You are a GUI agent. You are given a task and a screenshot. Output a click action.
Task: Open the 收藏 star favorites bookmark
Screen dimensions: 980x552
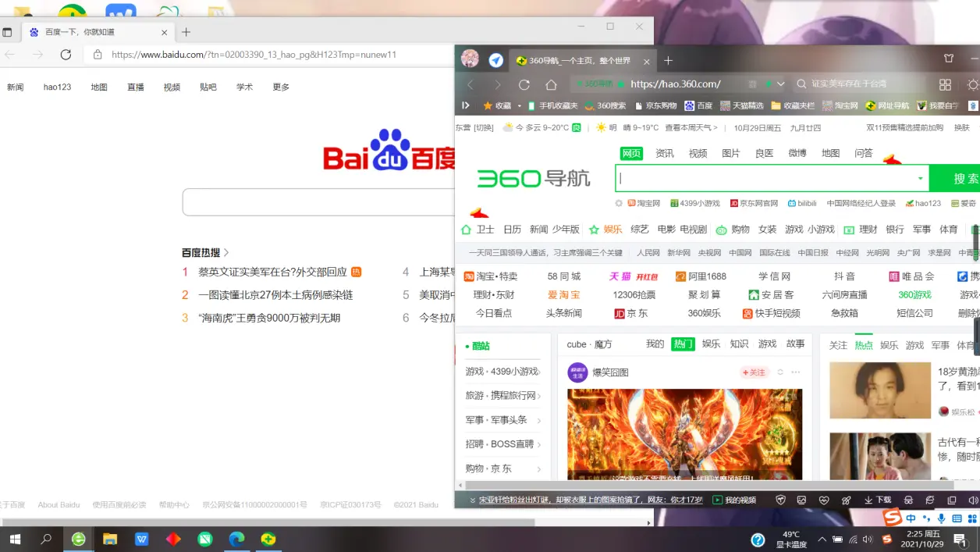click(498, 105)
